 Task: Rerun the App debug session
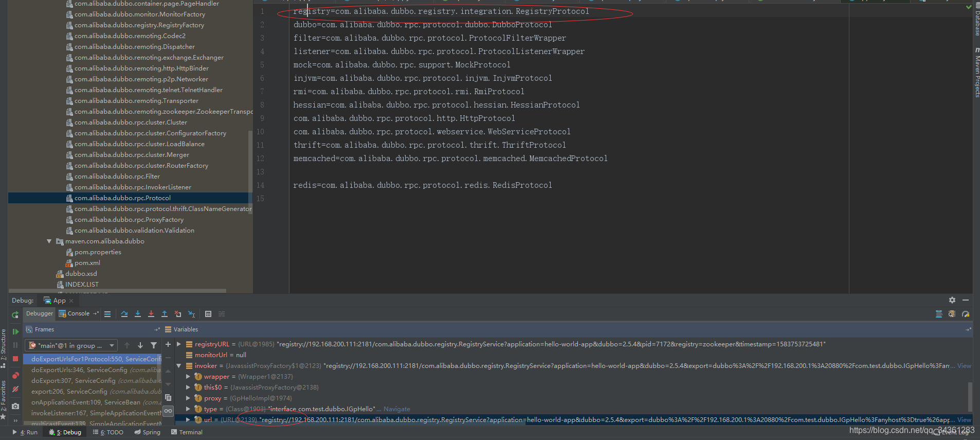15,314
